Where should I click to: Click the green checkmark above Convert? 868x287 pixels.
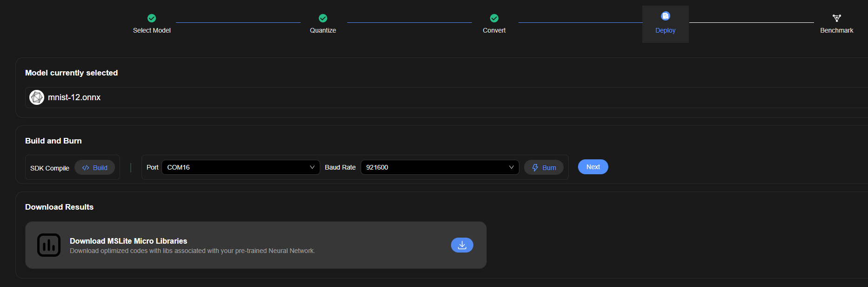[494, 18]
